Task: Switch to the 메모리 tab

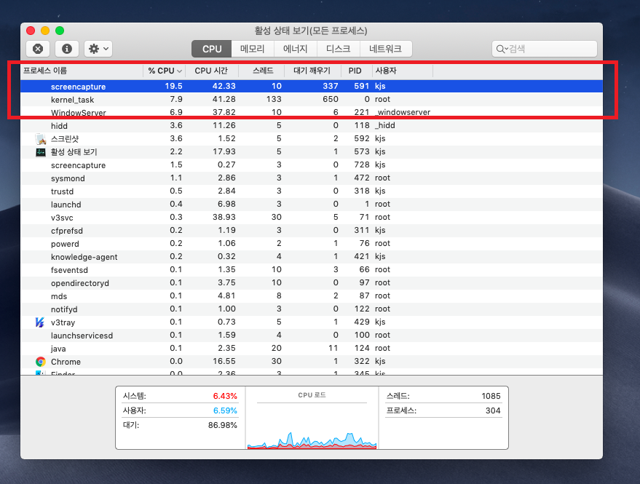Action: point(254,48)
